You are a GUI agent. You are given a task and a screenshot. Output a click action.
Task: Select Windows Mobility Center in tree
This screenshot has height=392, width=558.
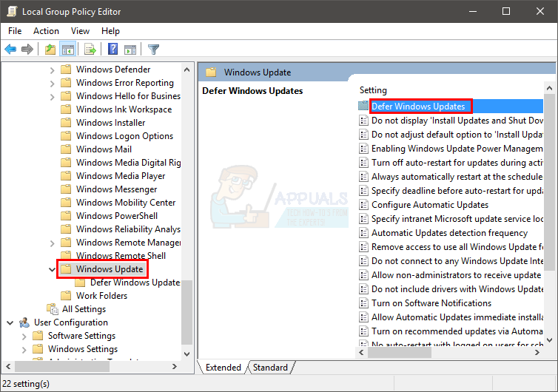126,203
